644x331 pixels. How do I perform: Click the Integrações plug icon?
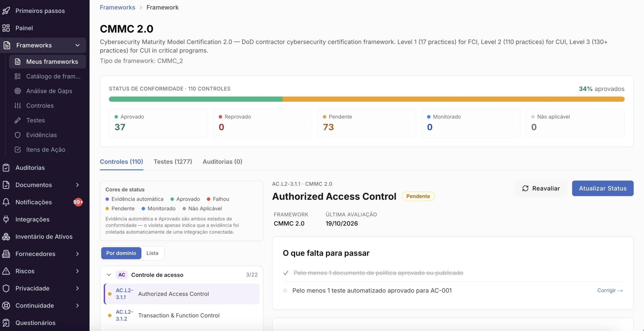pyautogui.click(x=6, y=219)
